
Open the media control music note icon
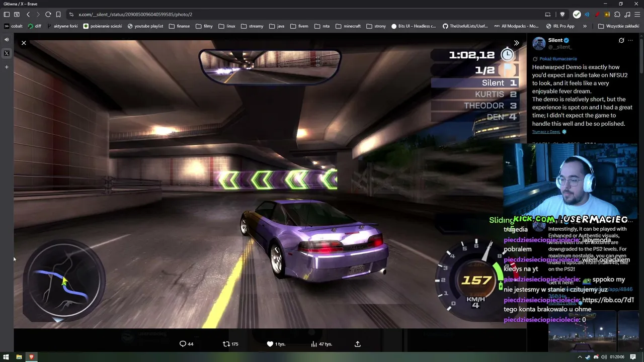coord(627,15)
